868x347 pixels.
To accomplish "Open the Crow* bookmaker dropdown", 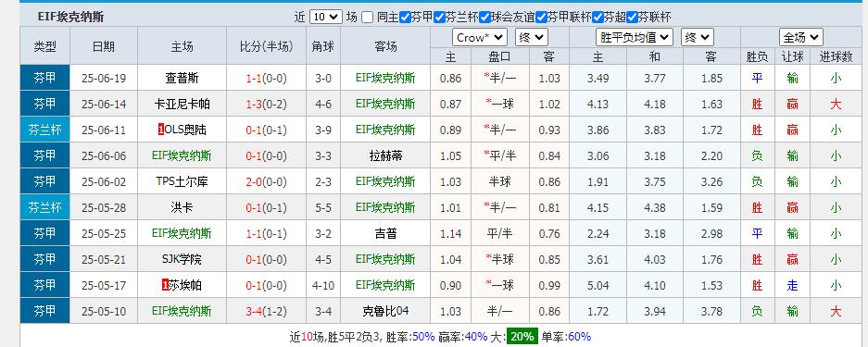I will coord(480,38).
